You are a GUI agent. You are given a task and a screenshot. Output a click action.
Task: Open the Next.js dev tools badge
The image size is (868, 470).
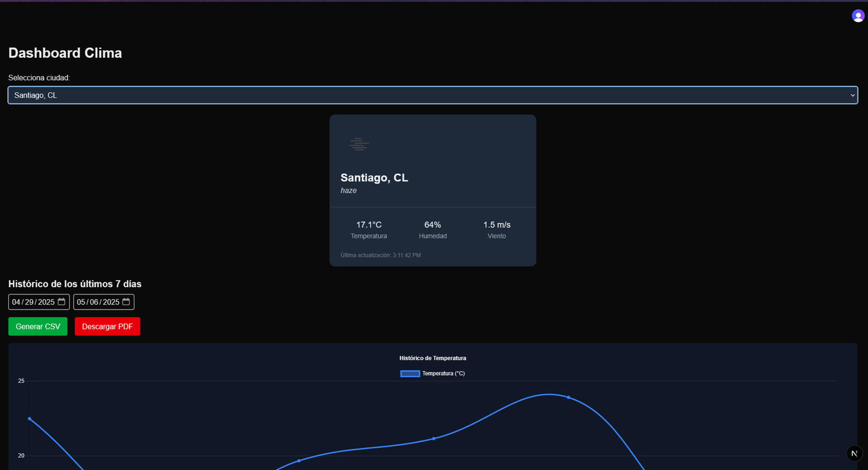[854, 454]
